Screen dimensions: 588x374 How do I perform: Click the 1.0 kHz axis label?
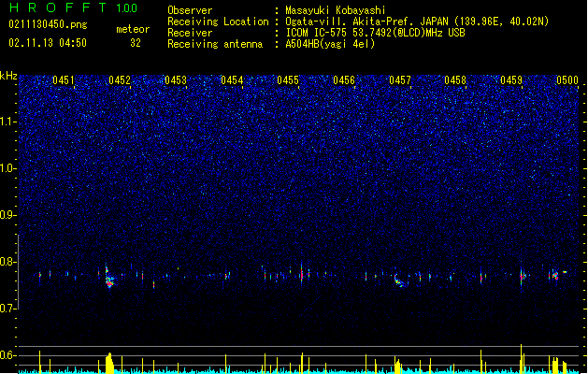pyautogui.click(x=7, y=168)
